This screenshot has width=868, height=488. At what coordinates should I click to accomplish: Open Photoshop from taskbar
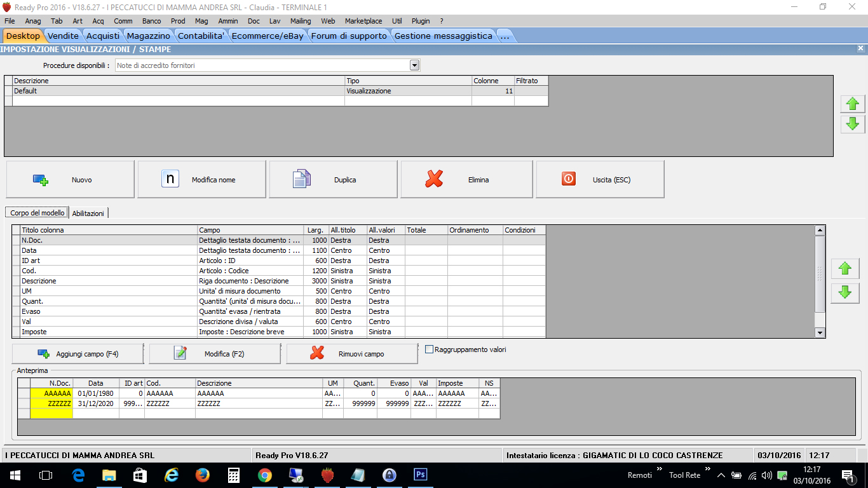click(x=421, y=475)
